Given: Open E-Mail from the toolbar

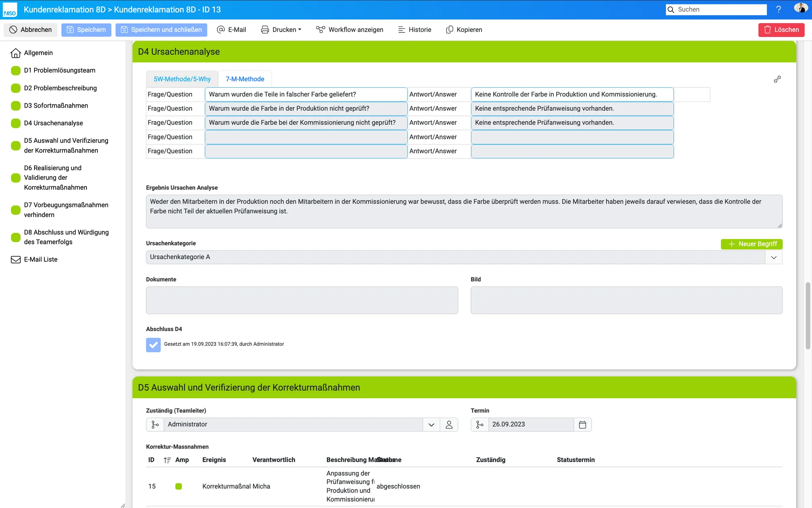Looking at the screenshot, I should (231, 30).
